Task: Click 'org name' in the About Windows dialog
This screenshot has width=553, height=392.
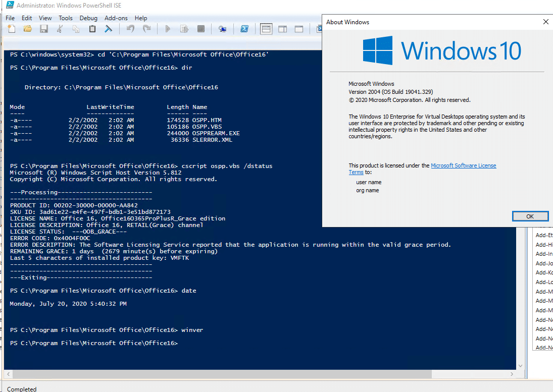Action: click(x=368, y=191)
